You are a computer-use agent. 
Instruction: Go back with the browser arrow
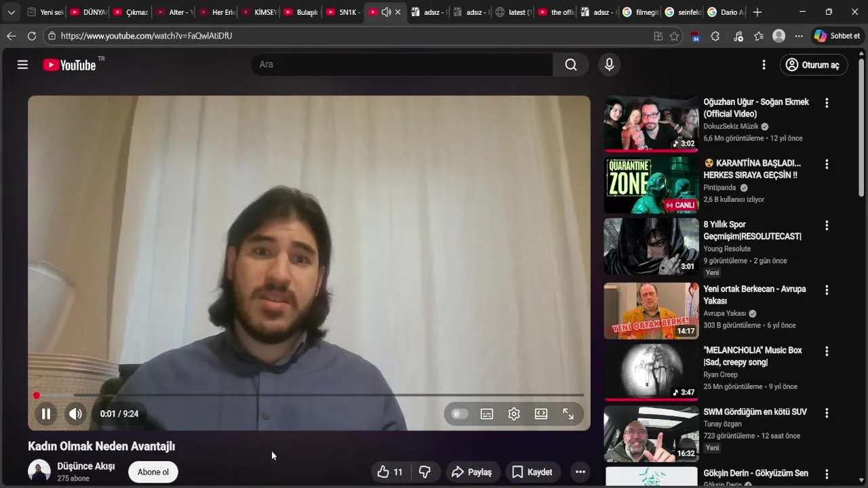11,36
